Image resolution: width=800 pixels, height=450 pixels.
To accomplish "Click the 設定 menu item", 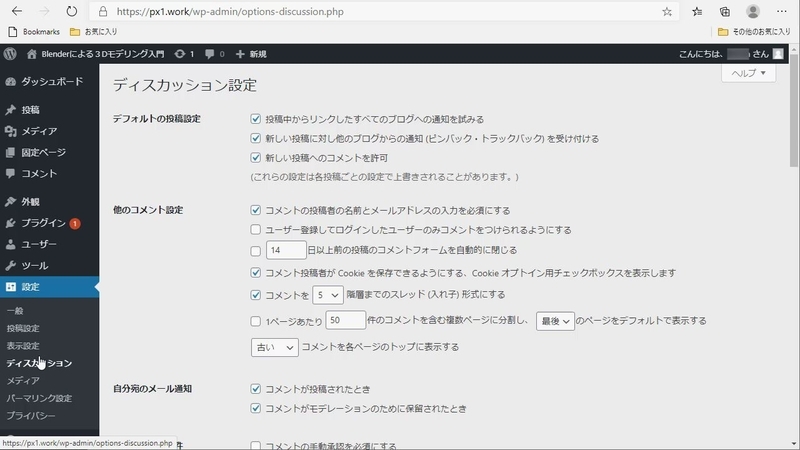I will [49, 287].
